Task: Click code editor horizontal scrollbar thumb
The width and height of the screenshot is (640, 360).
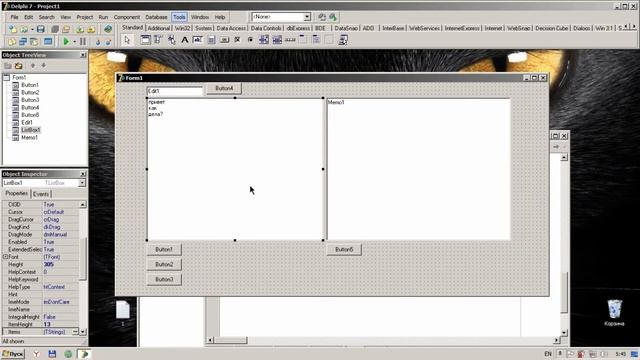Action: pyautogui.click(x=231, y=340)
